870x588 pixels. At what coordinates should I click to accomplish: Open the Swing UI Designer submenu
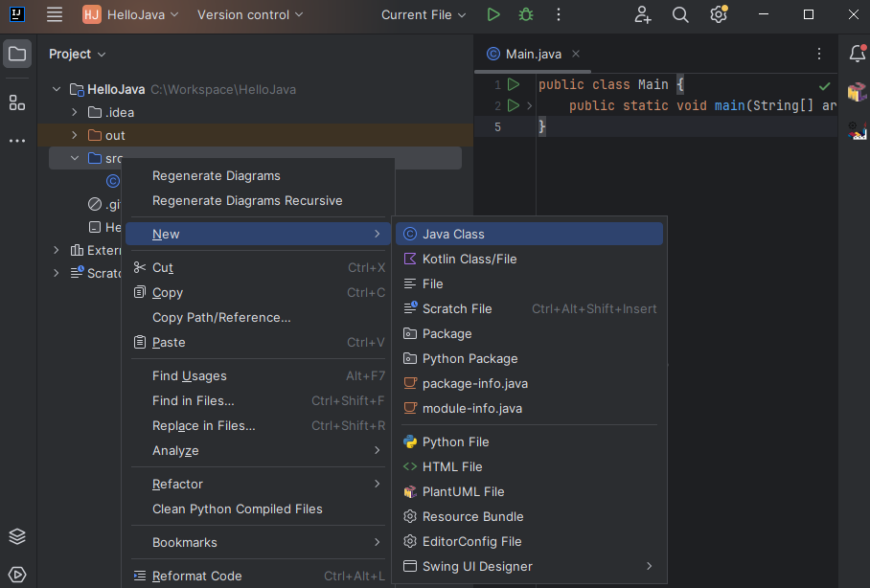[529, 566]
